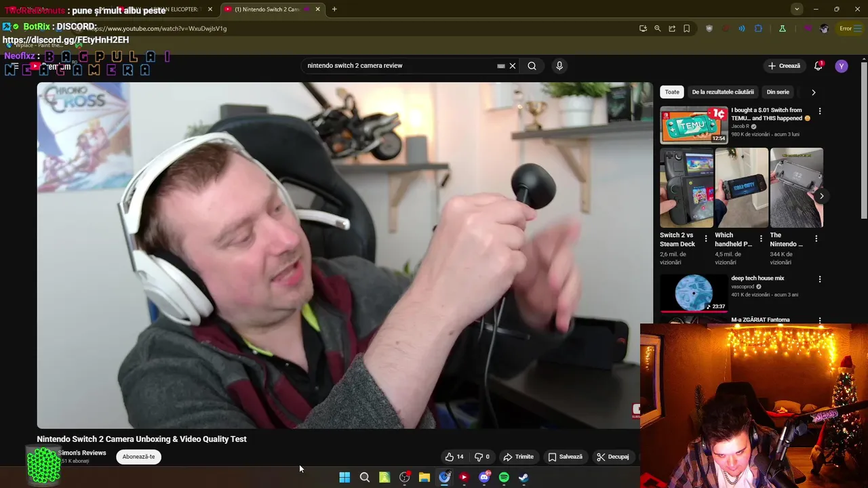Image resolution: width=868 pixels, height=488 pixels.
Task: Open a new browser tab with plus
Action: tap(334, 9)
